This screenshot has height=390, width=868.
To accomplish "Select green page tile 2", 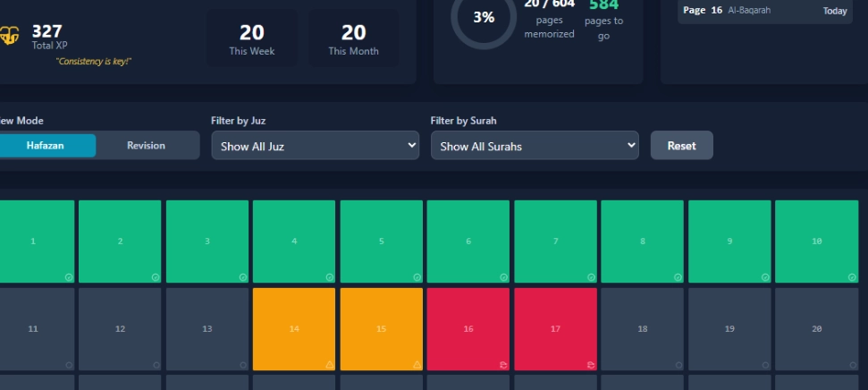I will point(120,242).
